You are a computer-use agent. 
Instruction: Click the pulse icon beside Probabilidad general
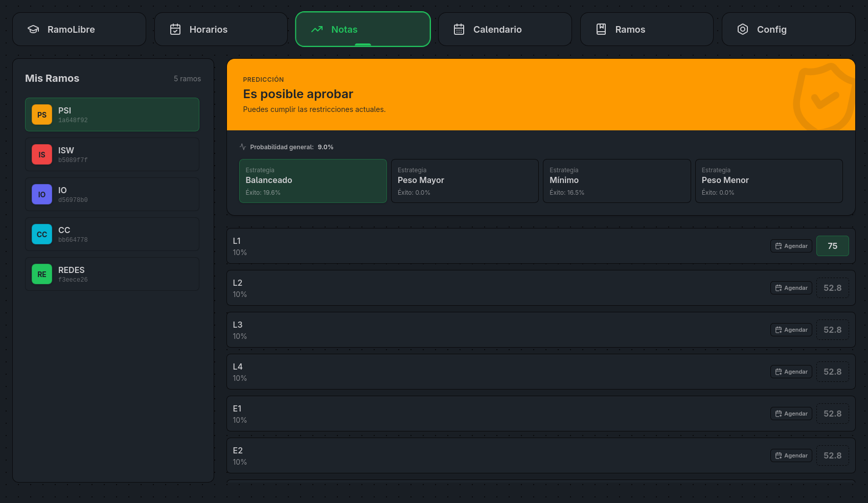tap(243, 147)
